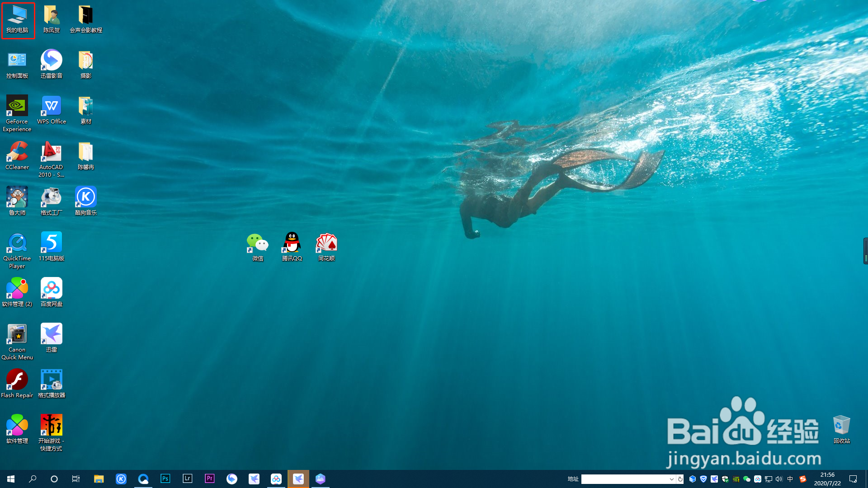Viewport: 868px width, 488px height.
Task: Click the taskbar address input field
Action: [x=624, y=479]
